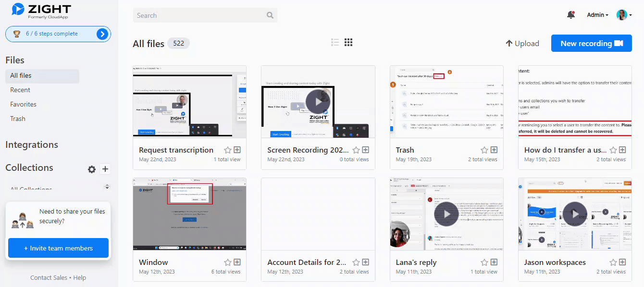Toggle favorite star on Lana's reply
Viewport: 644px width, 287px height.
[x=484, y=263]
